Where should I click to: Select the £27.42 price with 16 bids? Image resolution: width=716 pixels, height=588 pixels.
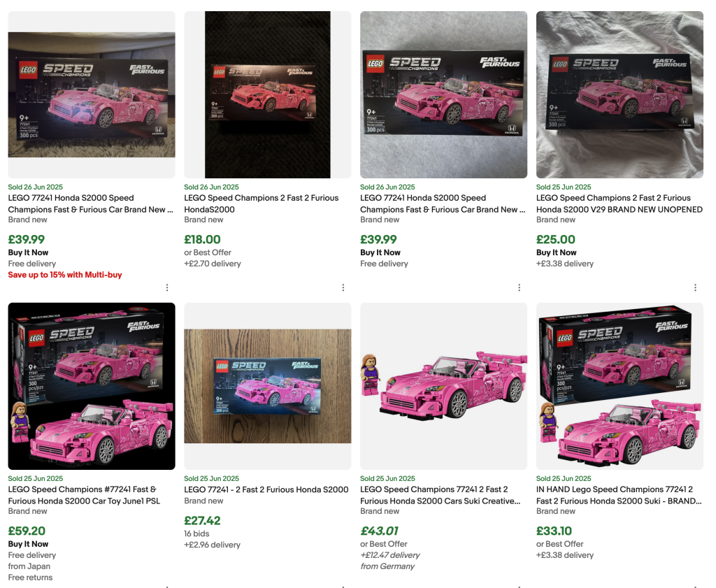pos(202,520)
